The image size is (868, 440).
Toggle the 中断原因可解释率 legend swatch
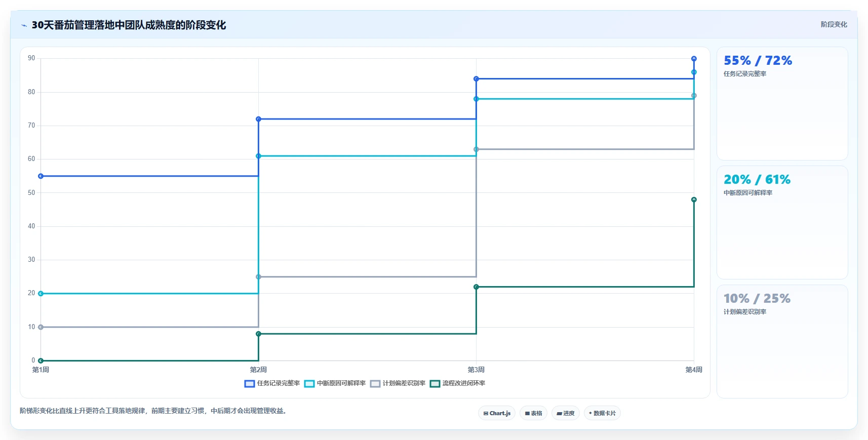pyautogui.click(x=309, y=384)
